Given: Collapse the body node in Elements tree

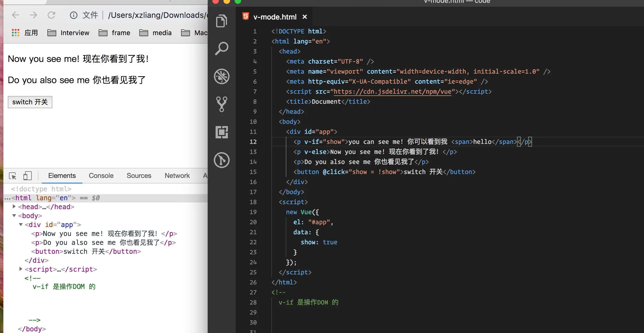Looking at the screenshot, I should [14, 216].
